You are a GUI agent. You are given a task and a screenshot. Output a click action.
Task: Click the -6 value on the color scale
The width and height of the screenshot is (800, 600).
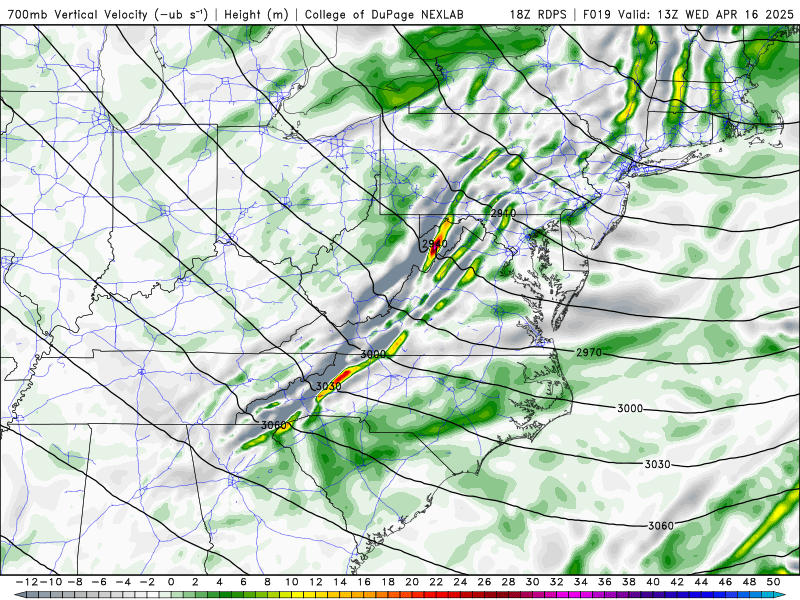(x=99, y=582)
